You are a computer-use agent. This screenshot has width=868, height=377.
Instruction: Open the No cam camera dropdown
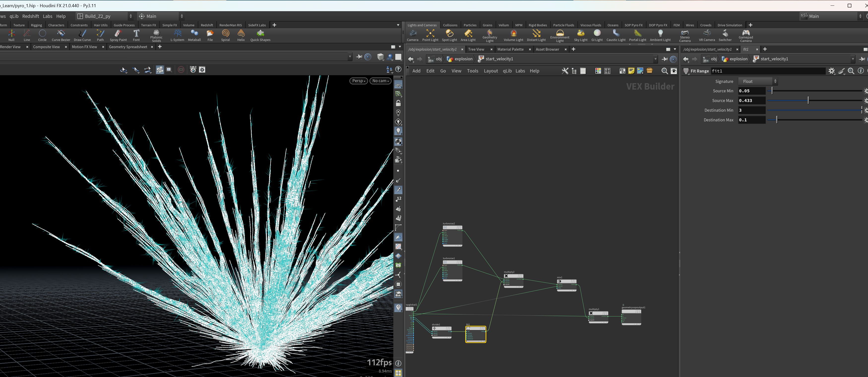point(380,81)
